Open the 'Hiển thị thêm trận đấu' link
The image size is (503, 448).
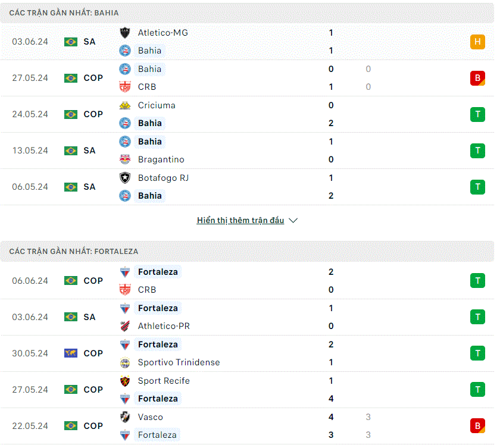[240, 220]
